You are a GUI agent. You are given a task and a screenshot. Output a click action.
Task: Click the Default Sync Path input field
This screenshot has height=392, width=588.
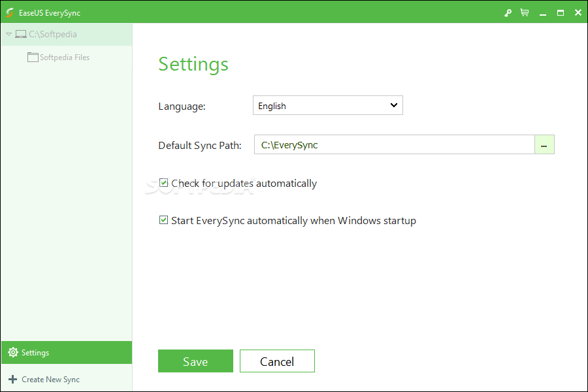pos(394,145)
